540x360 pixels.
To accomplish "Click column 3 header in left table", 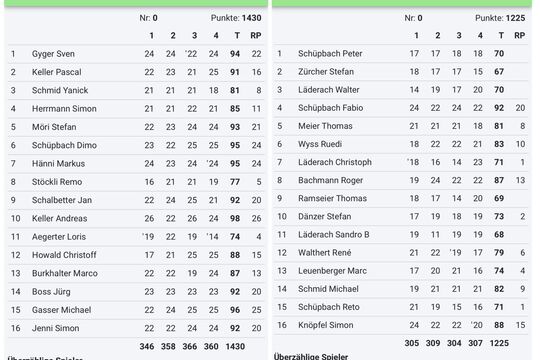I will point(194,35).
